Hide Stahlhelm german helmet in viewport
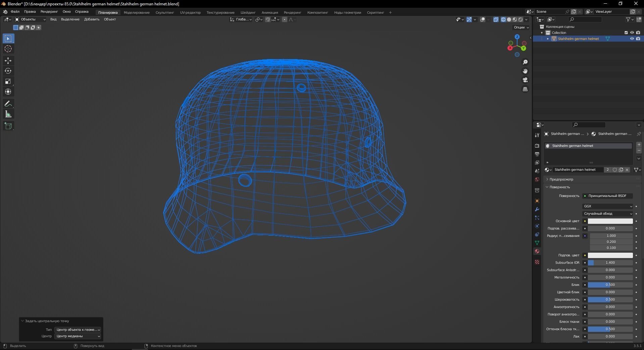The height and width of the screenshot is (350, 644). [632, 39]
